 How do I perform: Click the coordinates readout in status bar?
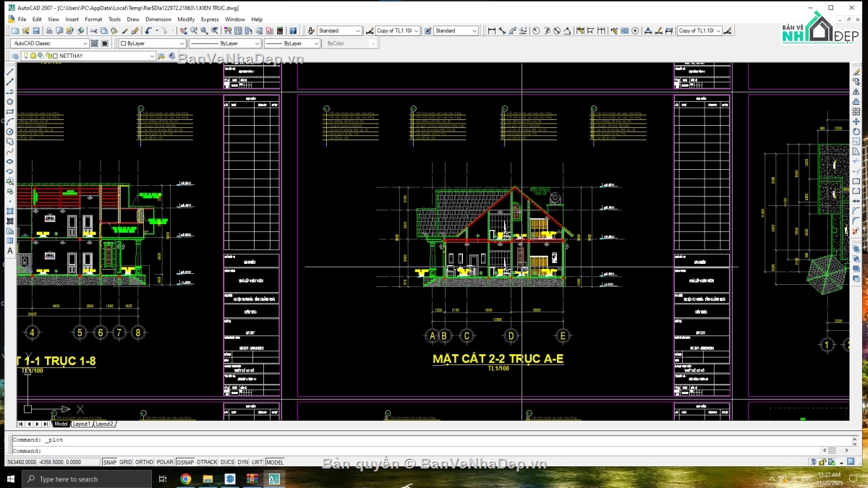tap(52, 462)
